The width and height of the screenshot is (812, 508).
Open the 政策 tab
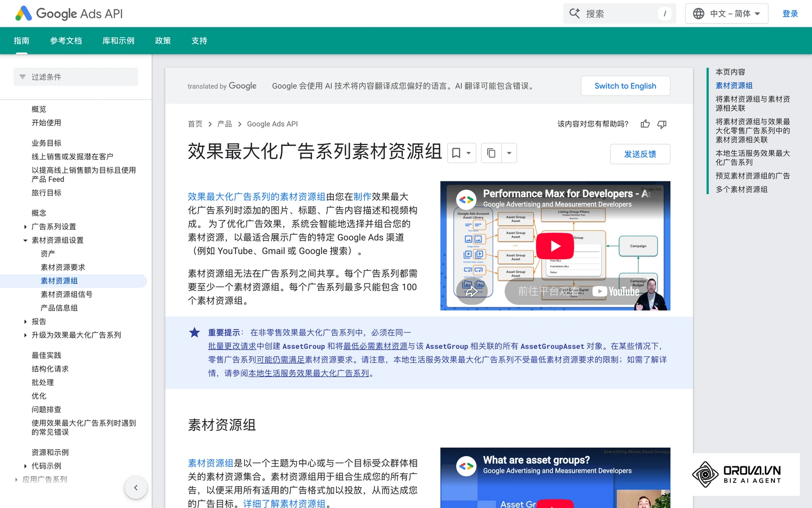point(163,41)
